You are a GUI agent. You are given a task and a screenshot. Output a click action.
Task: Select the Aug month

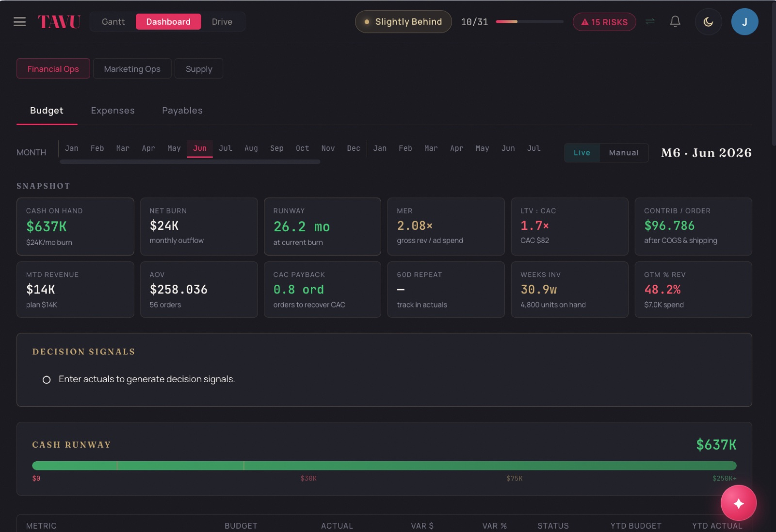[x=251, y=148]
